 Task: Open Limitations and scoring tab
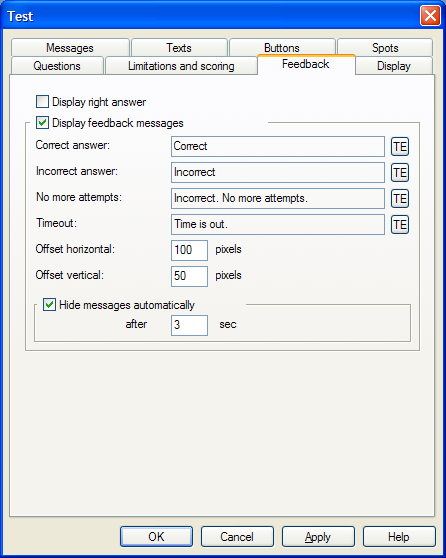pyautogui.click(x=181, y=66)
